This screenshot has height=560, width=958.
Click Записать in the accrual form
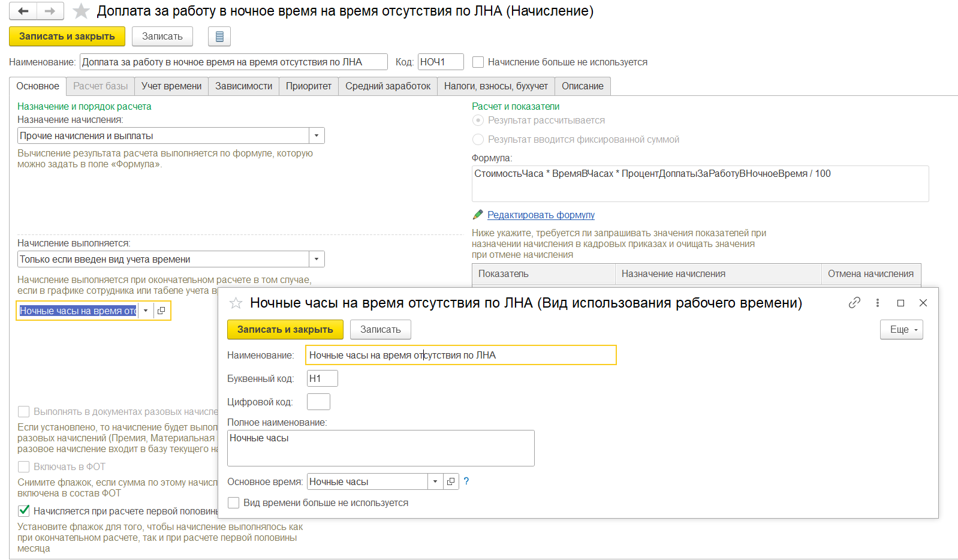pyautogui.click(x=162, y=37)
